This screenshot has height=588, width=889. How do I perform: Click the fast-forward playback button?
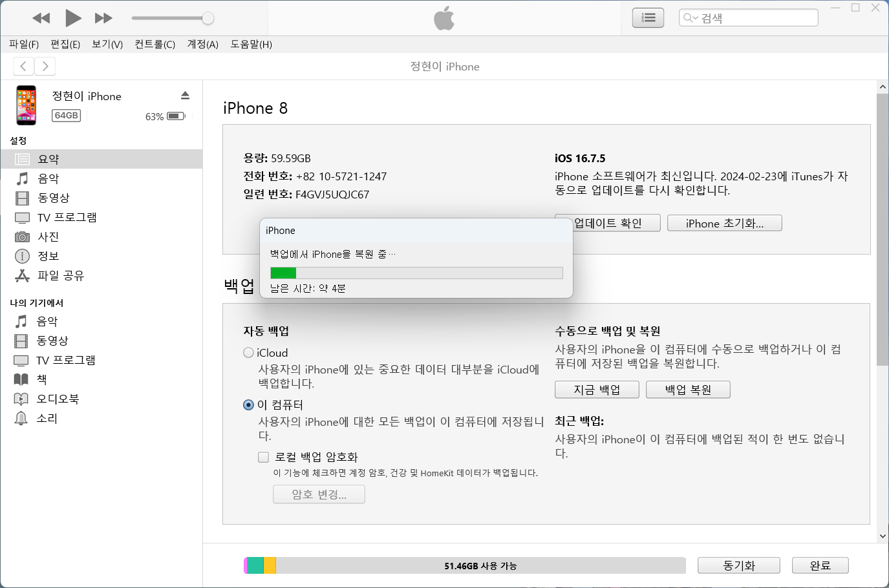(103, 18)
